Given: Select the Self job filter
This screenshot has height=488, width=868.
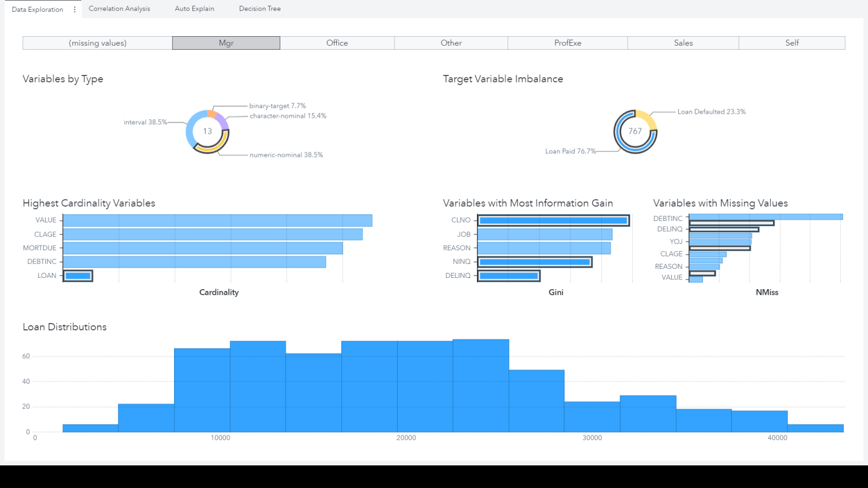Looking at the screenshot, I should coord(791,42).
